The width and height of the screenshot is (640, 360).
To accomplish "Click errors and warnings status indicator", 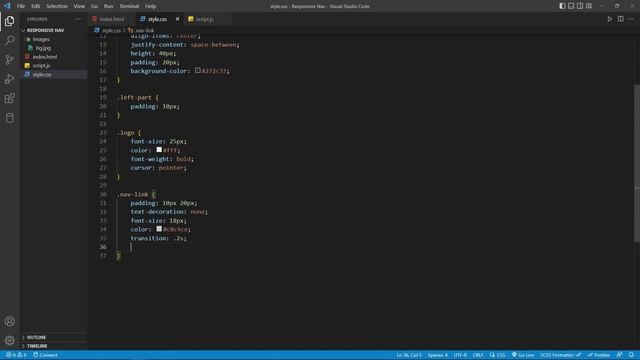I will click(16, 355).
